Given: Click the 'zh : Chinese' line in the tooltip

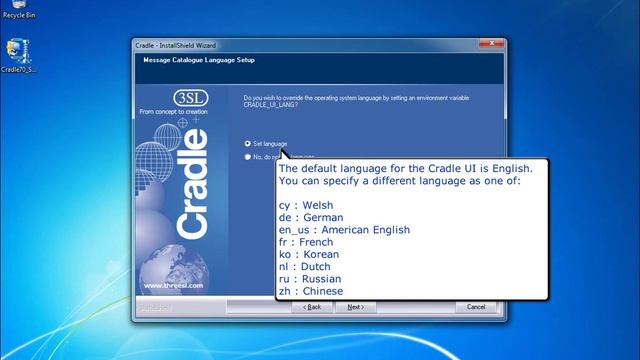Looking at the screenshot, I should pos(311,291).
